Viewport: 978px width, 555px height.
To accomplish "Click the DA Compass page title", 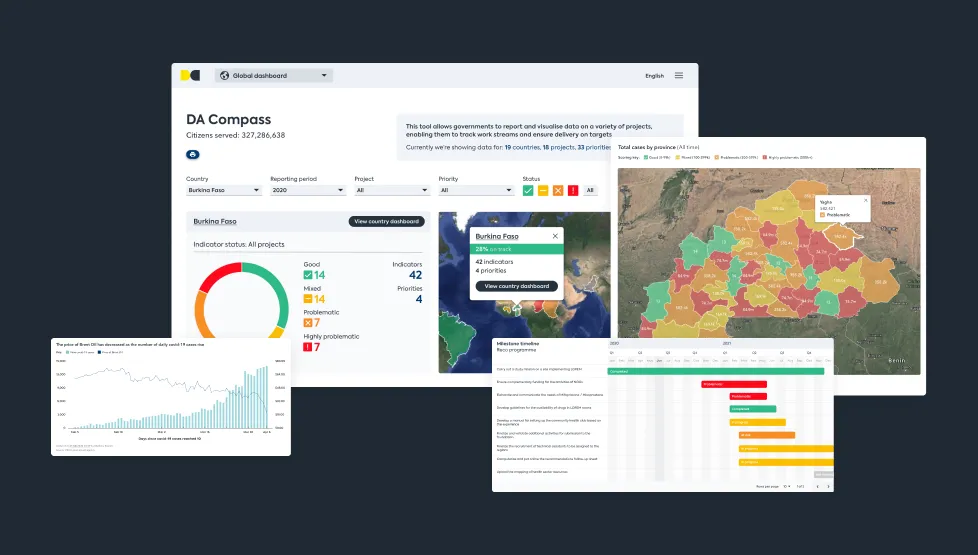I will point(228,119).
